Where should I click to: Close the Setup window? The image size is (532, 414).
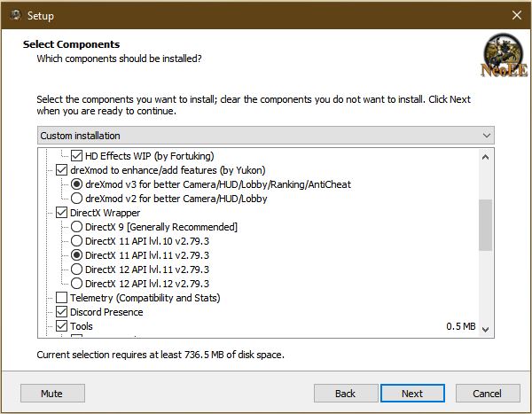pos(516,15)
